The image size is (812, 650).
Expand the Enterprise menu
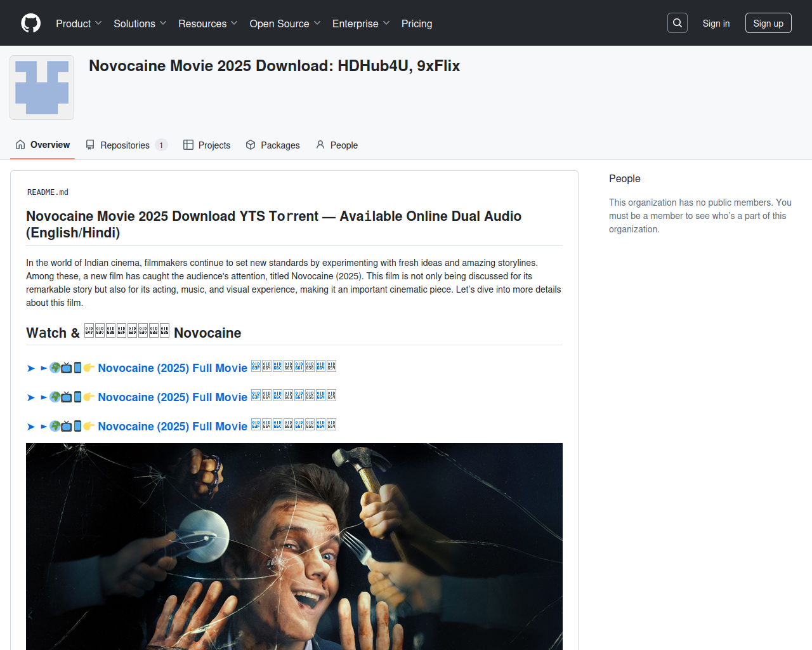pyautogui.click(x=361, y=23)
